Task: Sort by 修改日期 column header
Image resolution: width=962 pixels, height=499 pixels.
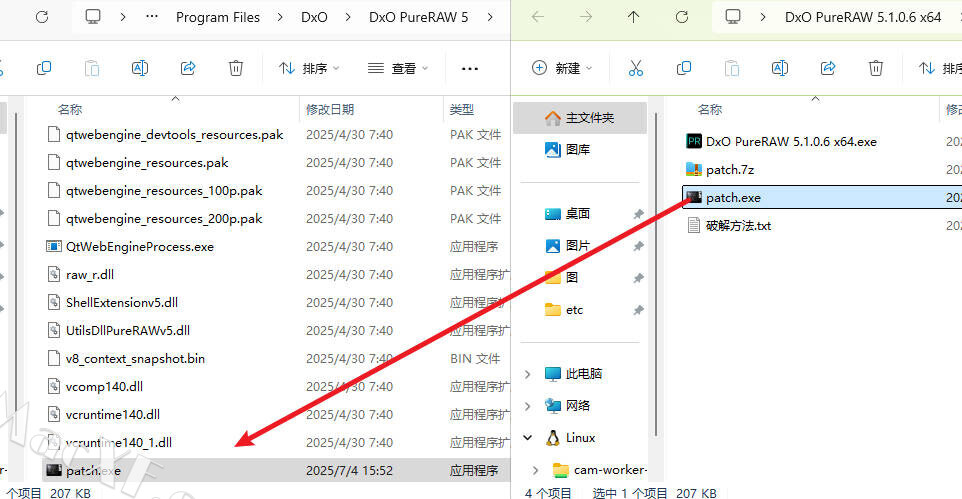Action: (330, 109)
